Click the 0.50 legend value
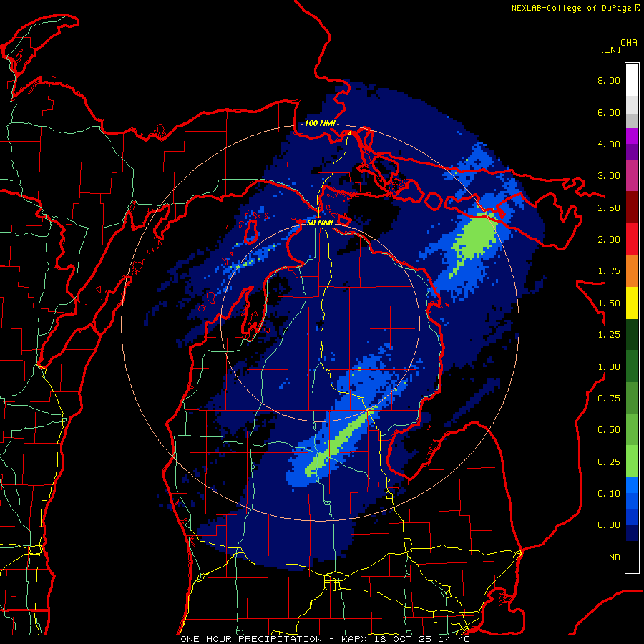Viewport: 644px width, 644px height. click(609, 430)
